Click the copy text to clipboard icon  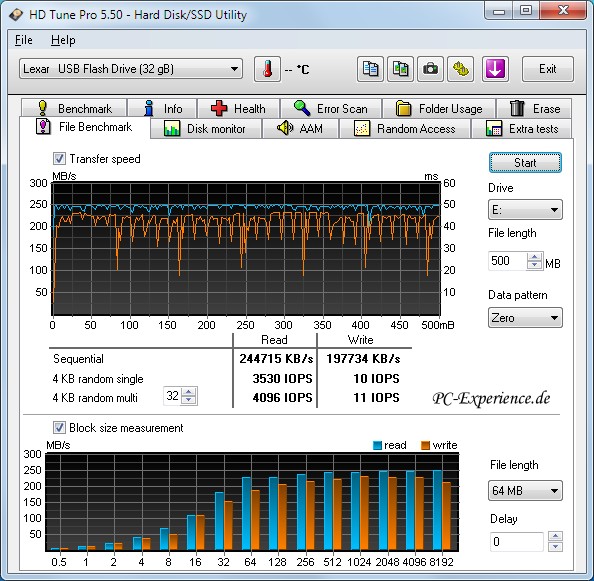(x=370, y=69)
